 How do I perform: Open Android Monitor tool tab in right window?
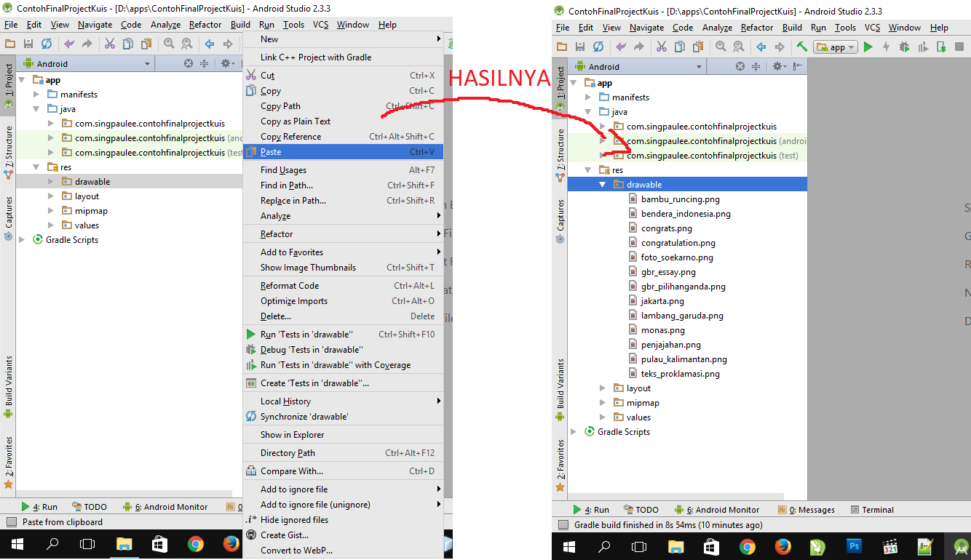click(717, 510)
